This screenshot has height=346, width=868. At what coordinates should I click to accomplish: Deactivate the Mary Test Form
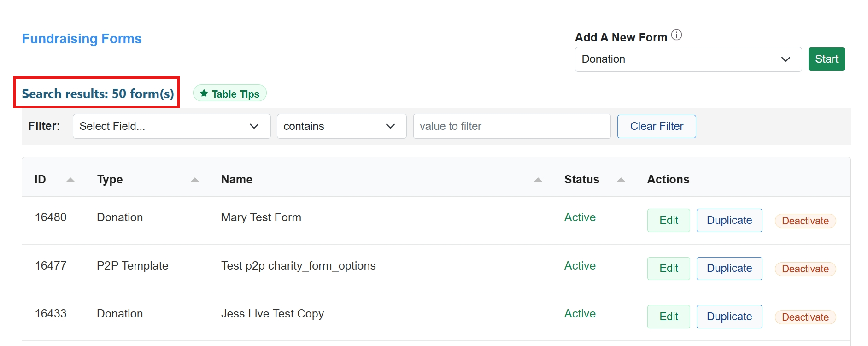(x=805, y=221)
